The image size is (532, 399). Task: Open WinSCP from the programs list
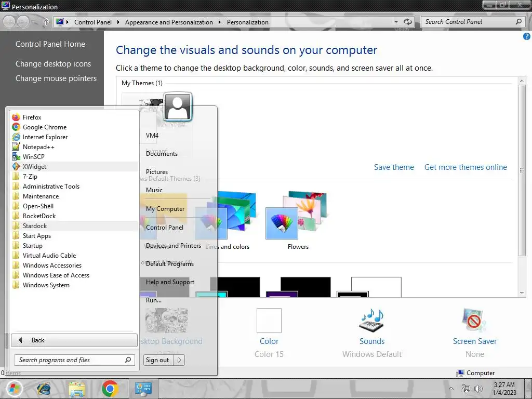(x=74, y=157)
